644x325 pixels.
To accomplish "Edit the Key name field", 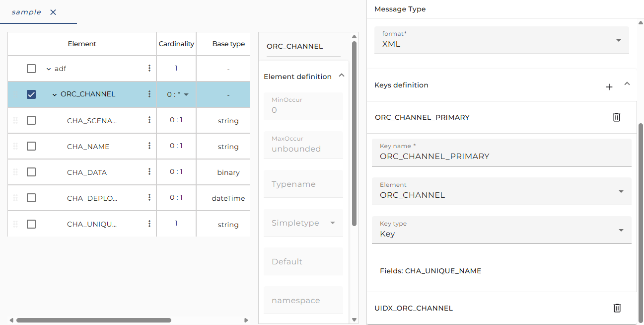I will coord(501,153).
